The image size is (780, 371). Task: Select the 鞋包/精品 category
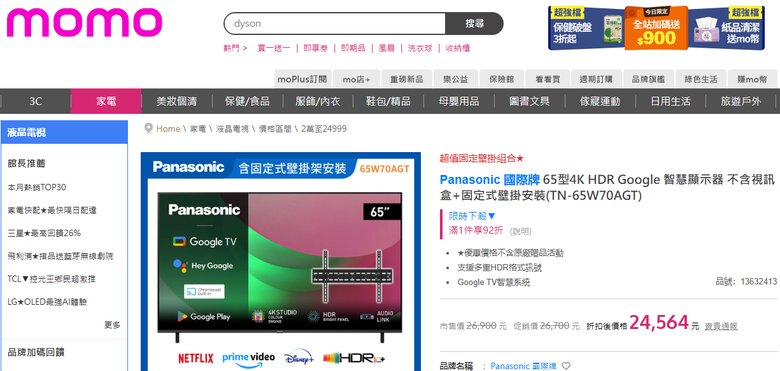(389, 101)
